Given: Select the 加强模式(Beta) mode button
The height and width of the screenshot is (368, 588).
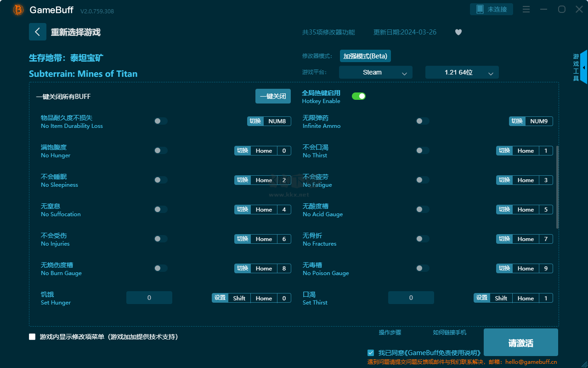Looking at the screenshot, I should click(365, 56).
